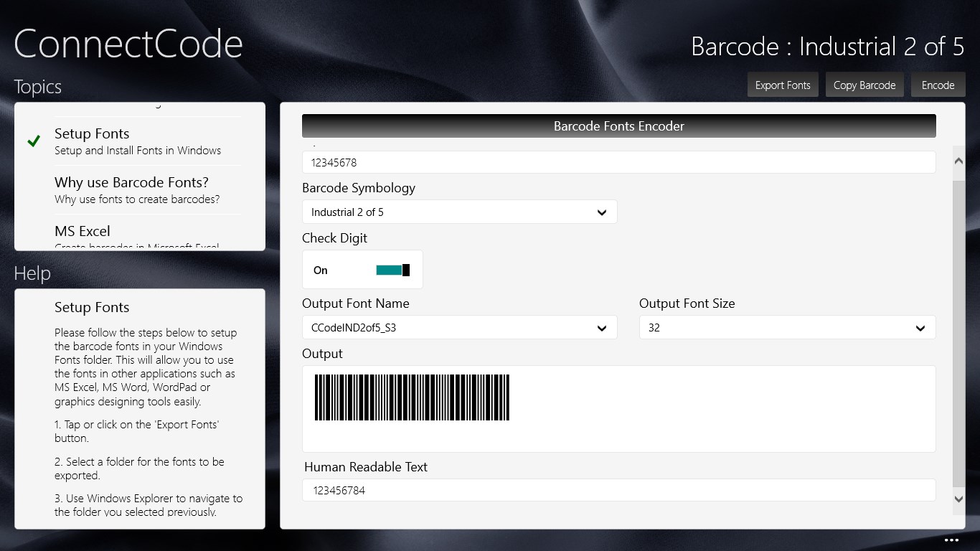Open the Output Font Size combo box

pos(787,327)
